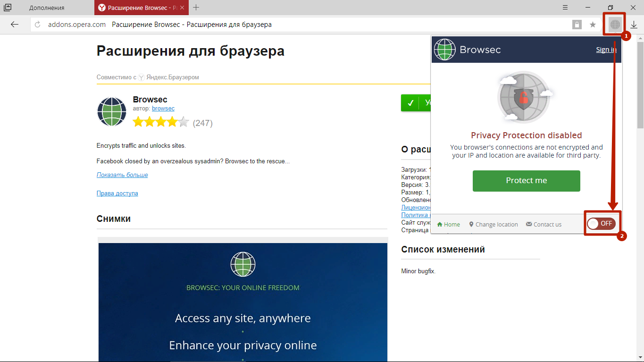Click the Снимки section heading
644x362 pixels.
114,219
